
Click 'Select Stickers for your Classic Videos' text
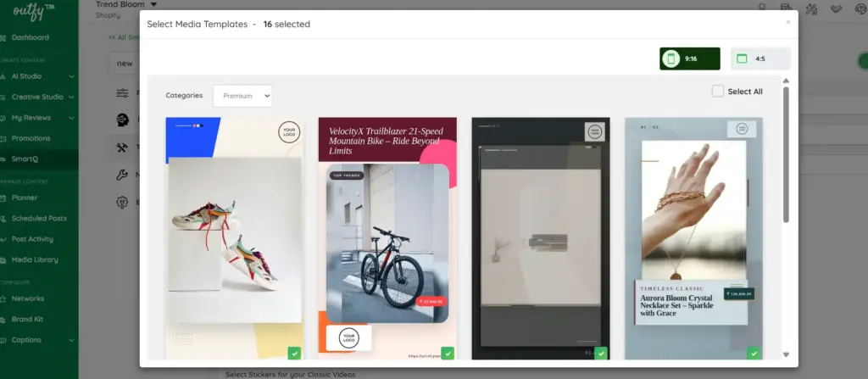click(x=291, y=375)
